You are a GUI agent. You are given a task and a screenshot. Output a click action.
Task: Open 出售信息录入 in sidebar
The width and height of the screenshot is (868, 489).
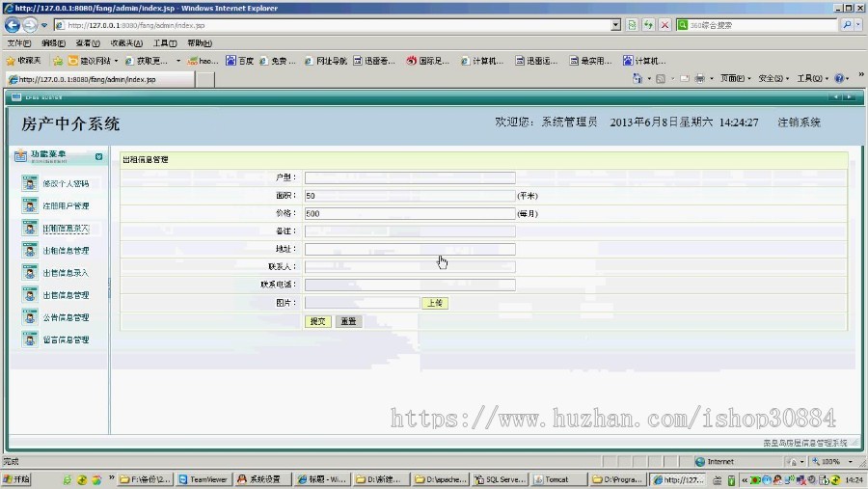click(x=66, y=272)
